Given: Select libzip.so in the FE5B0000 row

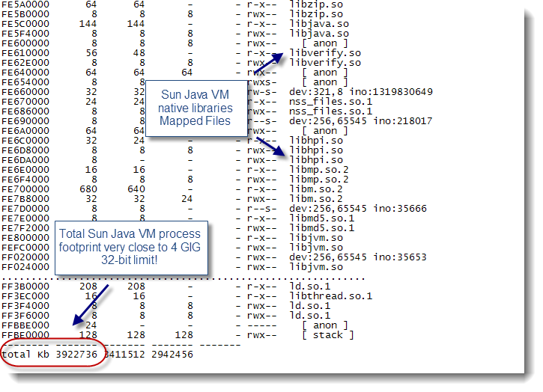Looking at the screenshot, I should click(x=316, y=14).
